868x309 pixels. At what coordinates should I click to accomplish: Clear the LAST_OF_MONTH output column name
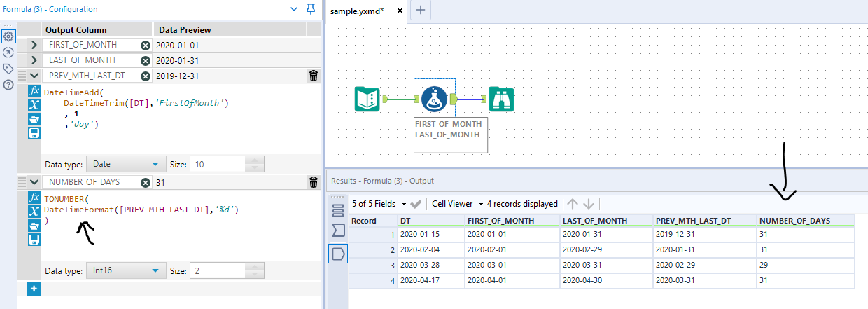[x=145, y=60]
